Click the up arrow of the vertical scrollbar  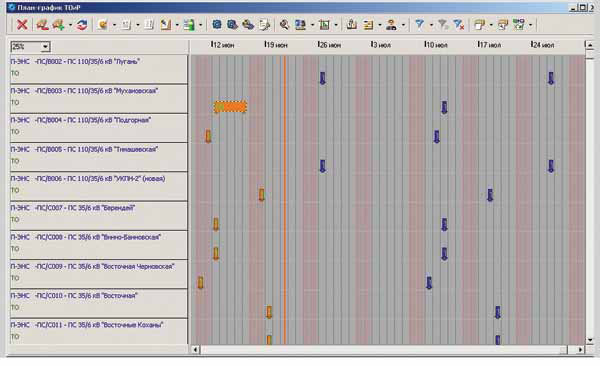590,45
